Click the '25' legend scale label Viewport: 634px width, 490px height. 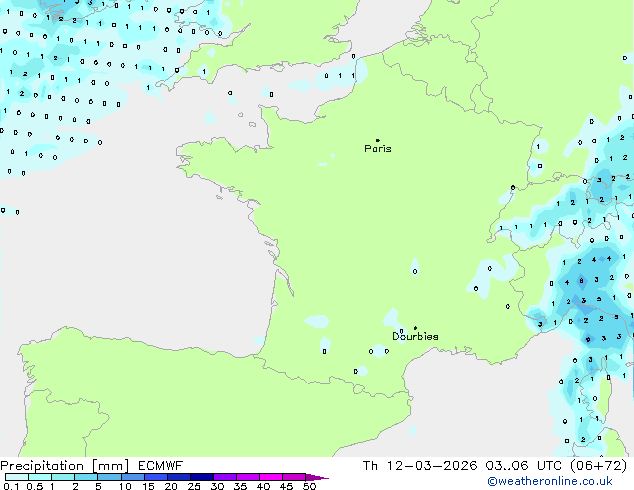coord(194,486)
